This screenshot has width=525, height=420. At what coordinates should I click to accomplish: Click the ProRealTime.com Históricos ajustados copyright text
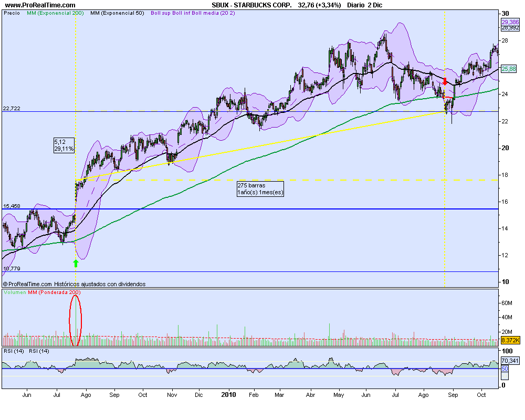75,284
